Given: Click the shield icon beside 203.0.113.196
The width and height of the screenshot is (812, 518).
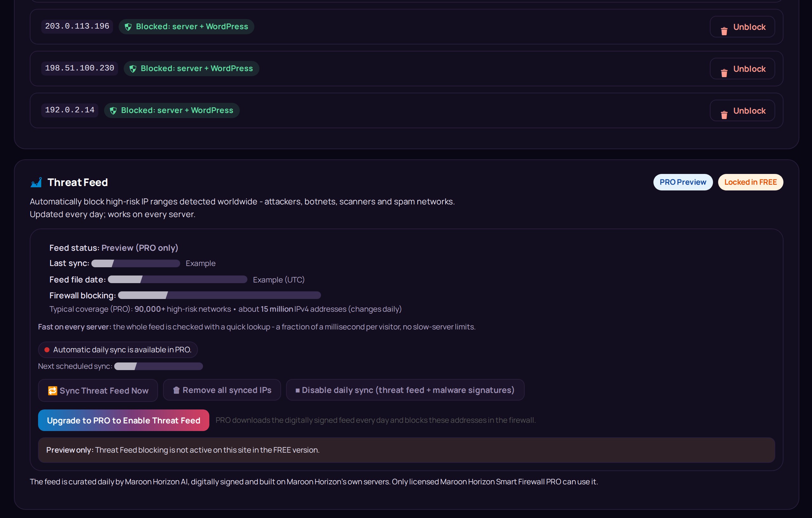Looking at the screenshot, I should click(x=128, y=27).
